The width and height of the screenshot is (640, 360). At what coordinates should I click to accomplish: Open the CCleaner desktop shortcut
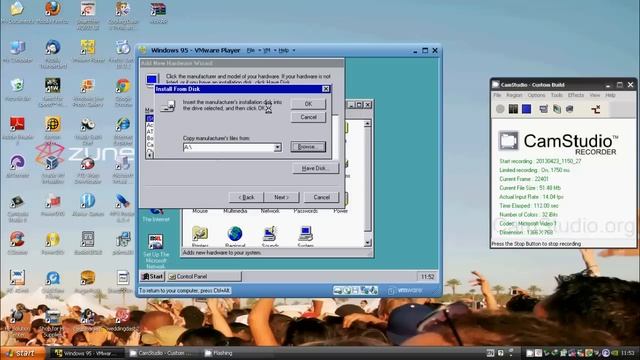coord(17,240)
